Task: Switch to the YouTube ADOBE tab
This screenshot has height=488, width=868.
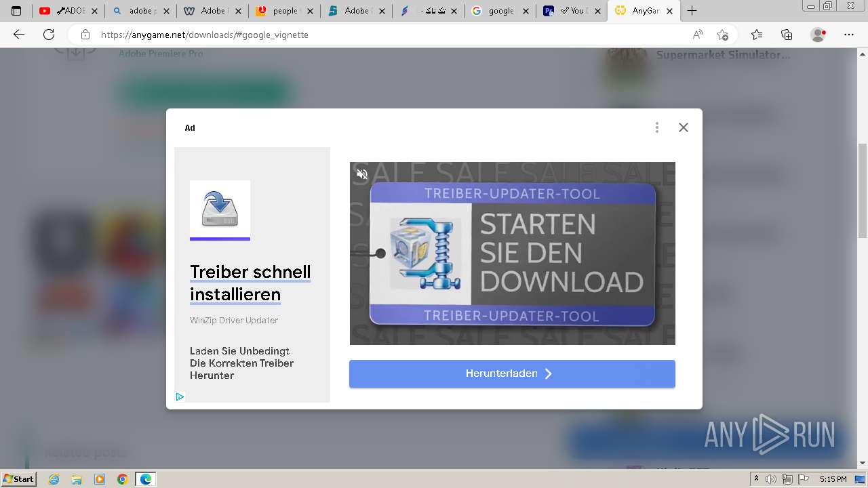Action: pyautogui.click(x=68, y=11)
